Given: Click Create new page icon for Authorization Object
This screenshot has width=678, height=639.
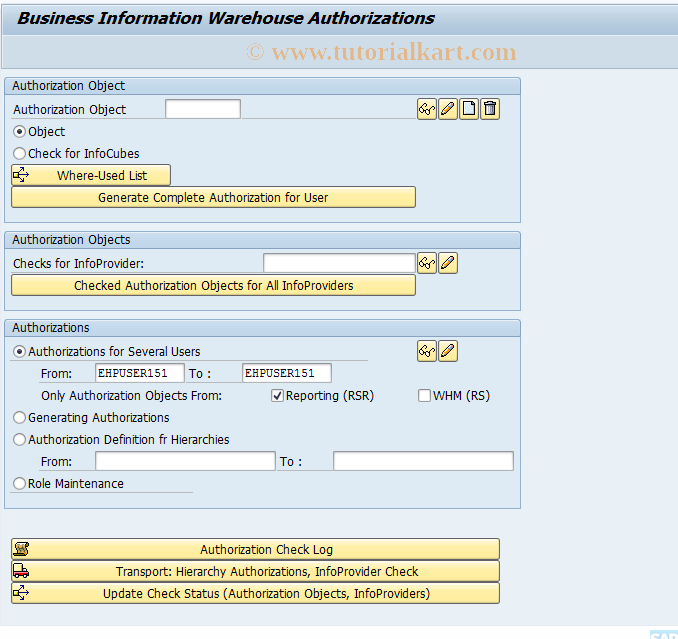Looking at the screenshot, I should click(x=469, y=109).
